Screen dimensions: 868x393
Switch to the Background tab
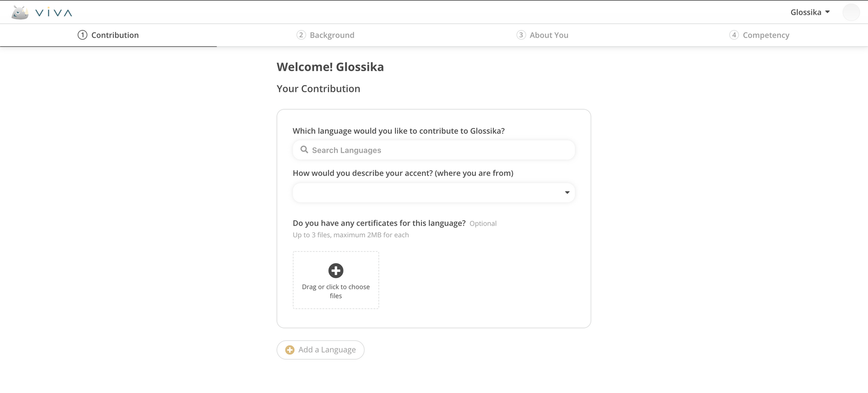pyautogui.click(x=325, y=35)
